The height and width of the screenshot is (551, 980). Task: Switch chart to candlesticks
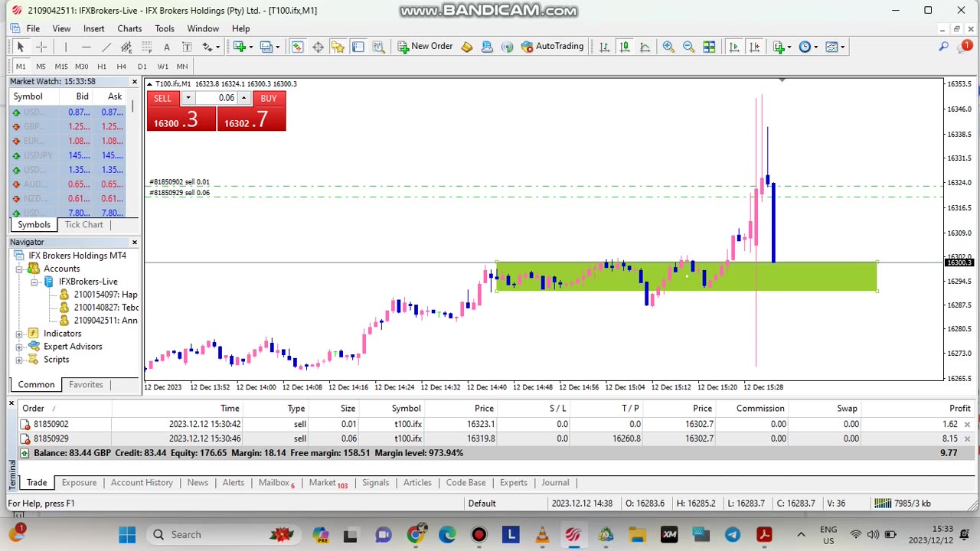coord(625,47)
